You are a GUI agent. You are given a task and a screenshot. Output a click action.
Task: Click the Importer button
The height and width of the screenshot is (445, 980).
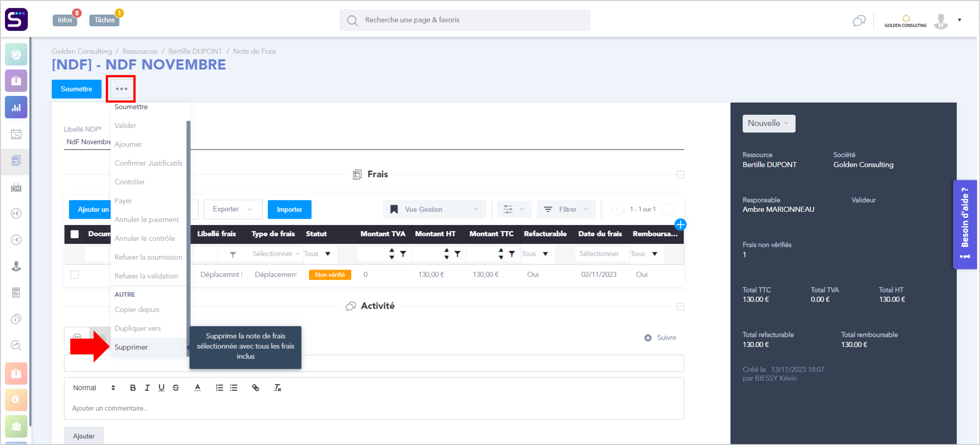[x=289, y=209]
